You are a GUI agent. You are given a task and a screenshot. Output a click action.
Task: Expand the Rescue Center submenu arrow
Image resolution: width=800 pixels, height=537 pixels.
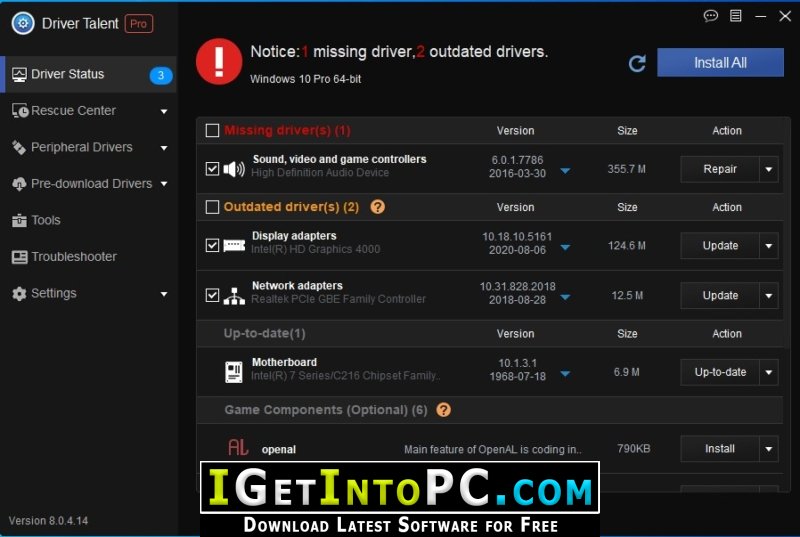tap(164, 111)
